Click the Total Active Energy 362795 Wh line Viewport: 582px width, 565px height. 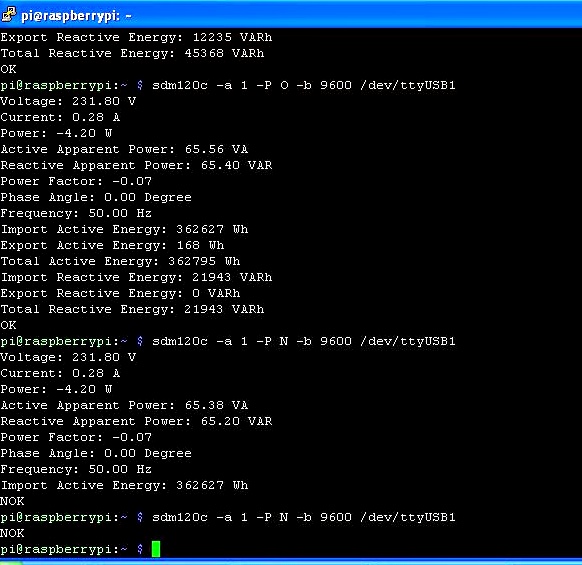(120, 261)
